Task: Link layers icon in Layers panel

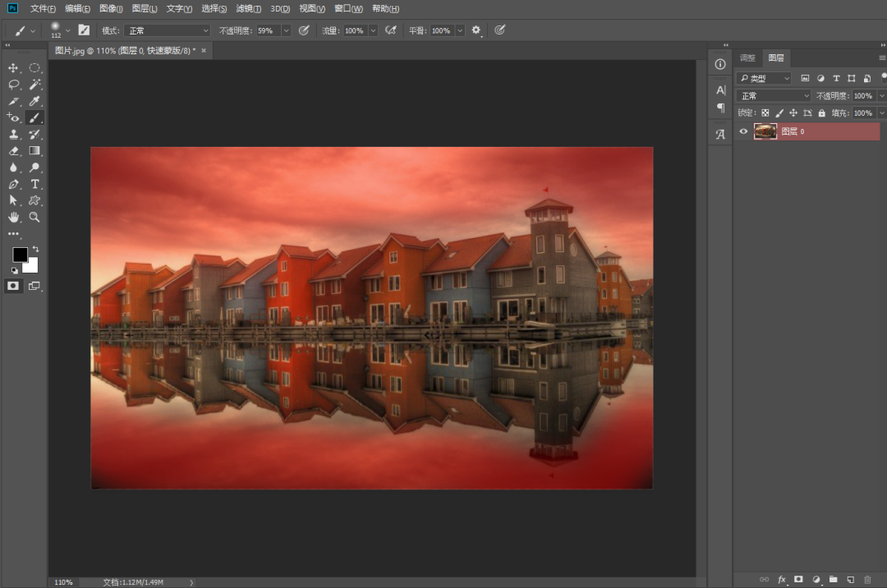Action: point(765,580)
